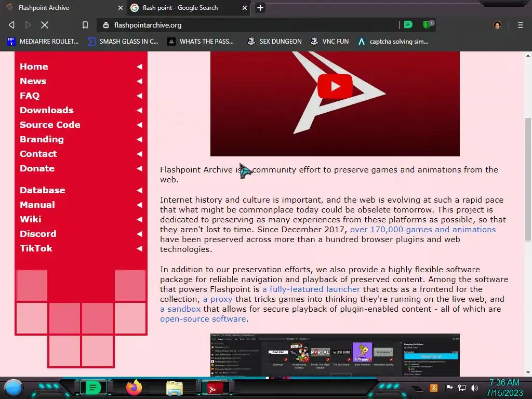Viewport: 532px width, 399px height.
Task: Open the News sidebar link
Action: [33, 81]
